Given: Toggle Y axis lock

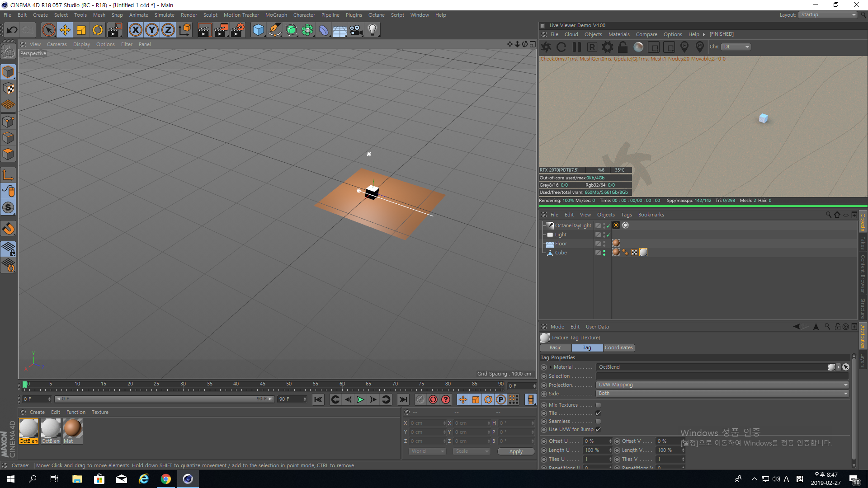Looking at the screenshot, I should (x=152, y=30).
